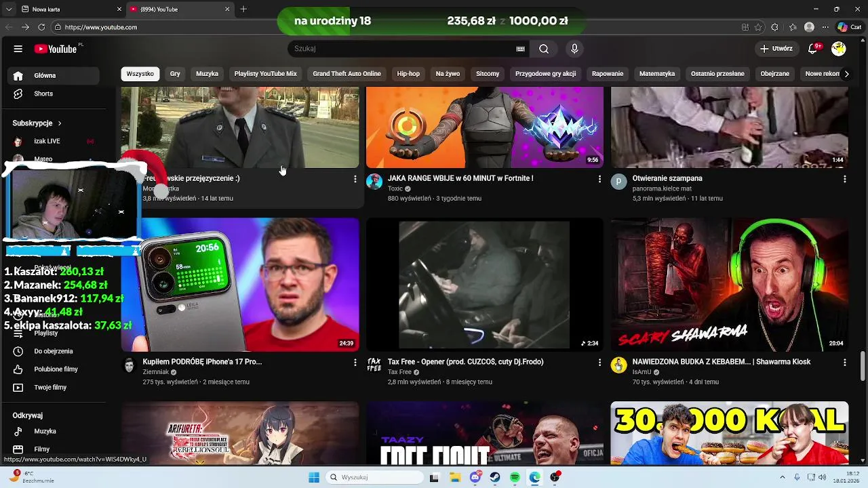
Task: Click the YouTube logo
Action: [x=56, y=49]
